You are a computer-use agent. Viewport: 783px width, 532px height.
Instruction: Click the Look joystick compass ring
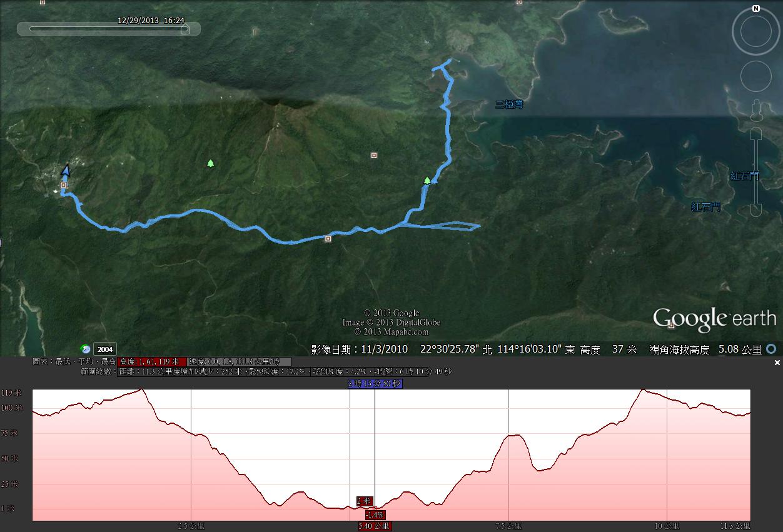(x=756, y=31)
